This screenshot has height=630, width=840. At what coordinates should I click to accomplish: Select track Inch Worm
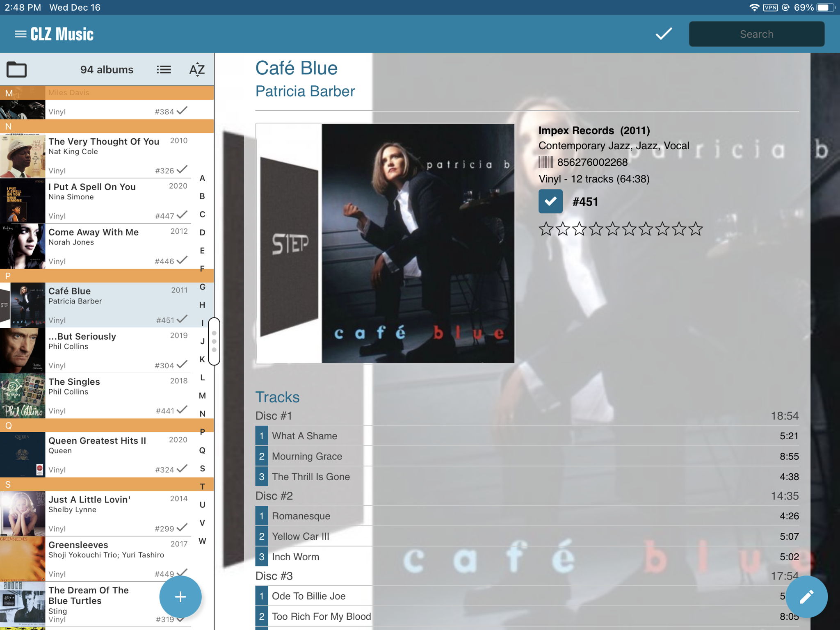tap(527, 557)
